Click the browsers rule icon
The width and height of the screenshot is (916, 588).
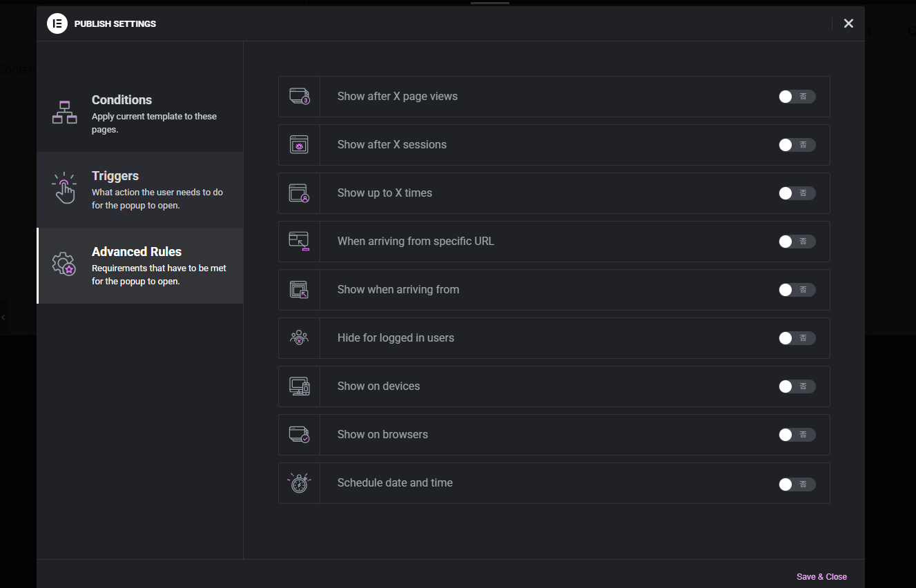tap(299, 435)
